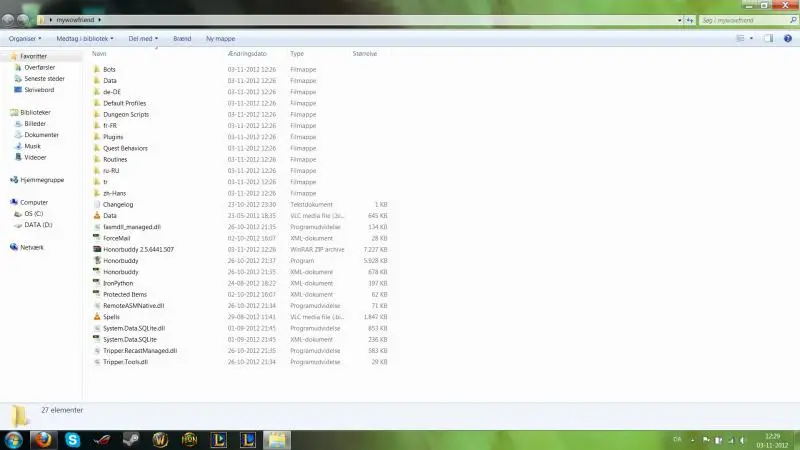Select the IronPython XML file
This screenshot has height=450, width=800.
coord(118,283)
